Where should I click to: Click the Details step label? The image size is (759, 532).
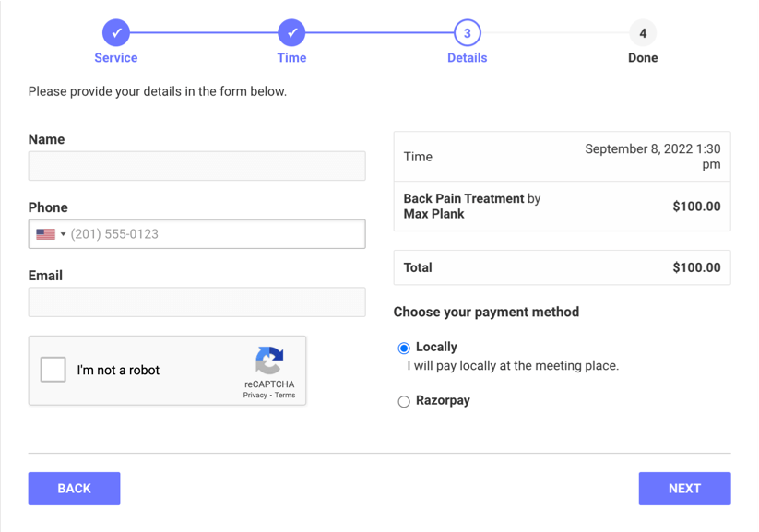(467, 57)
